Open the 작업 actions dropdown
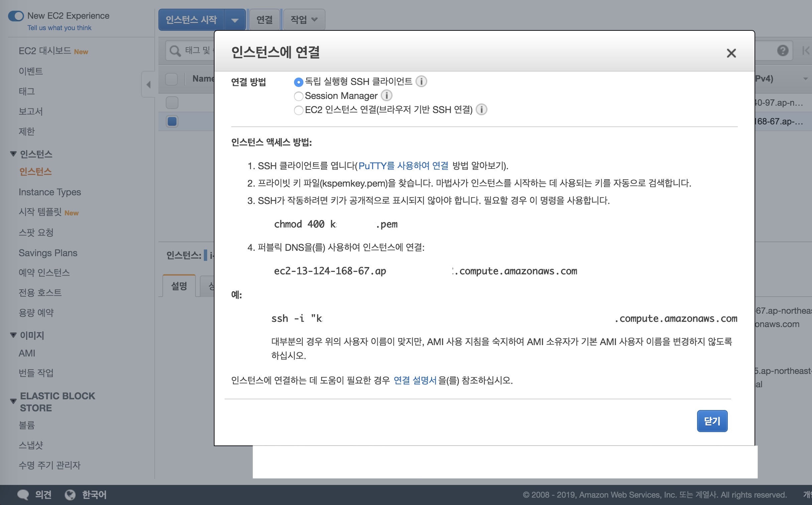This screenshot has height=505, width=812. click(x=303, y=20)
